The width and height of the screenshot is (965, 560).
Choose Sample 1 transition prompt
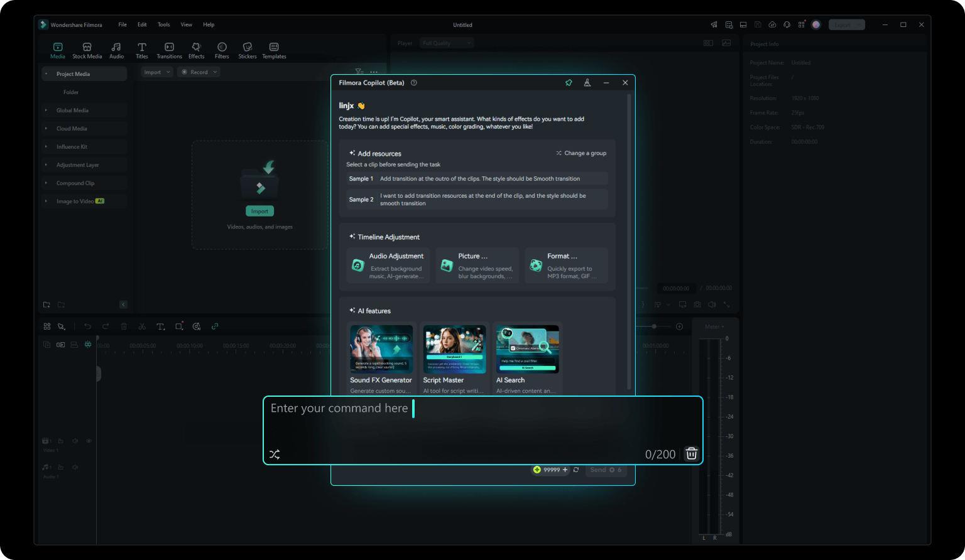tap(477, 179)
